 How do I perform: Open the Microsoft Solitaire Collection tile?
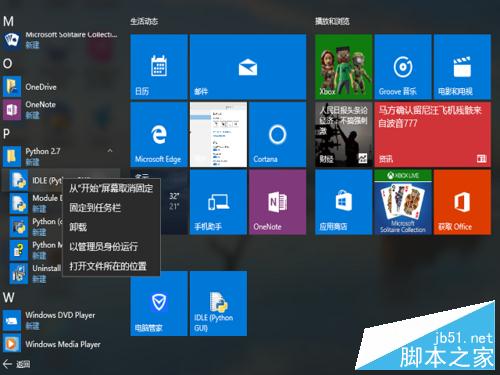[x=403, y=202]
